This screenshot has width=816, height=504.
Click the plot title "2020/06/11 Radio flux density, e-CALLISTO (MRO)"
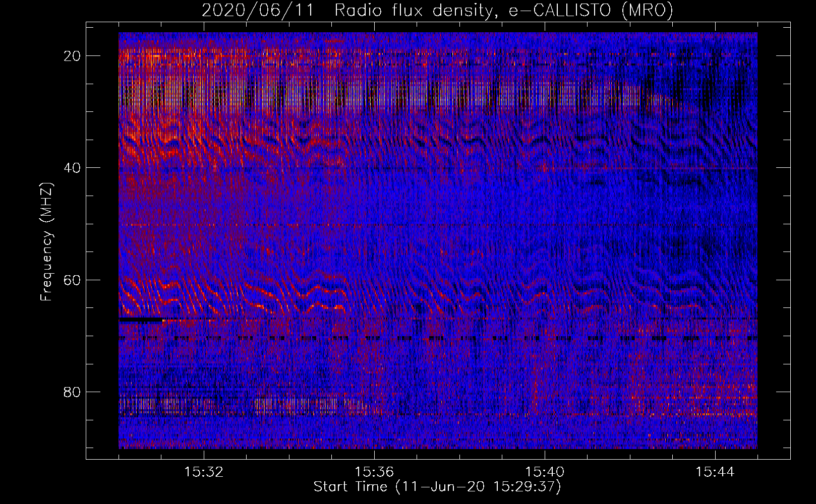437,11
